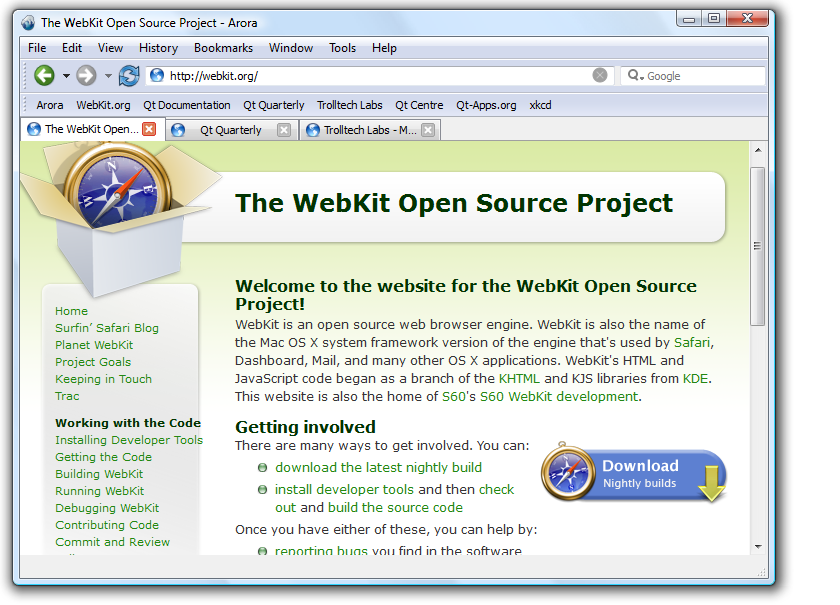Clear the address bar with the X icon
The width and height of the screenshot is (840, 605).
pos(600,76)
